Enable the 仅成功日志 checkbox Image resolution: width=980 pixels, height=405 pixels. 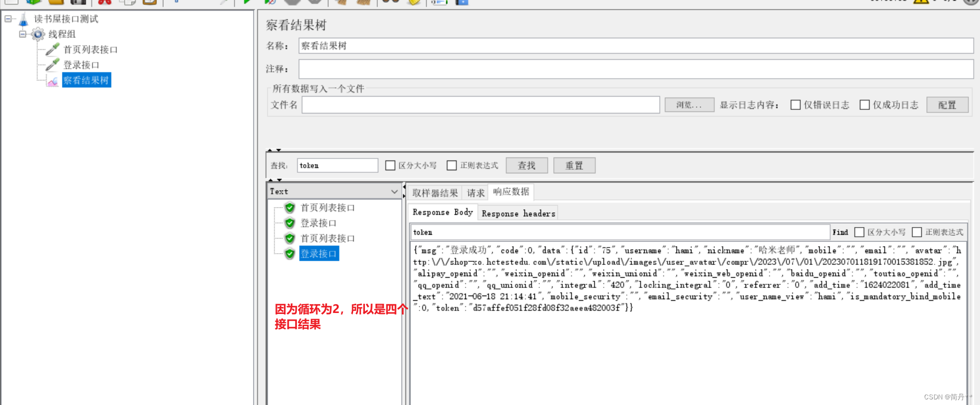click(864, 105)
